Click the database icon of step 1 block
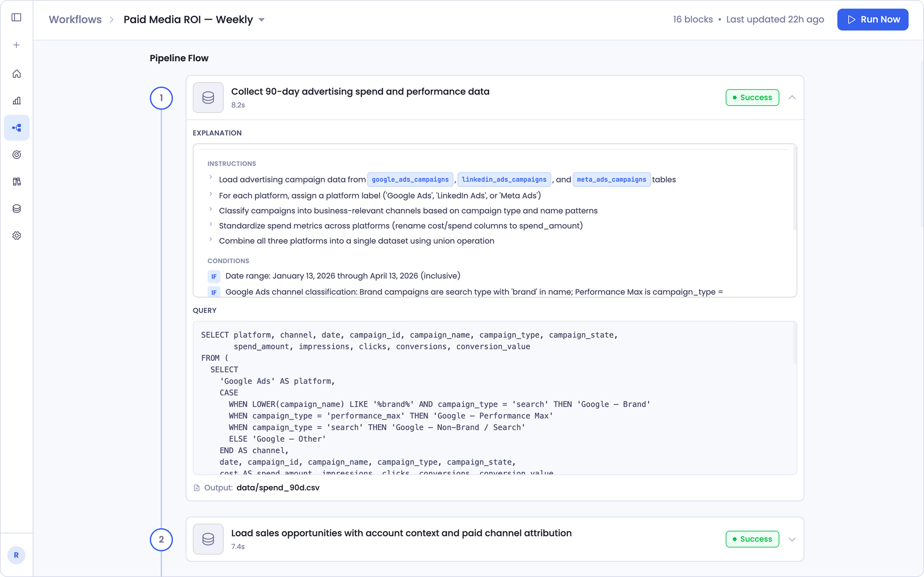Image resolution: width=924 pixels, height=577 pixels. coord(208,98)
